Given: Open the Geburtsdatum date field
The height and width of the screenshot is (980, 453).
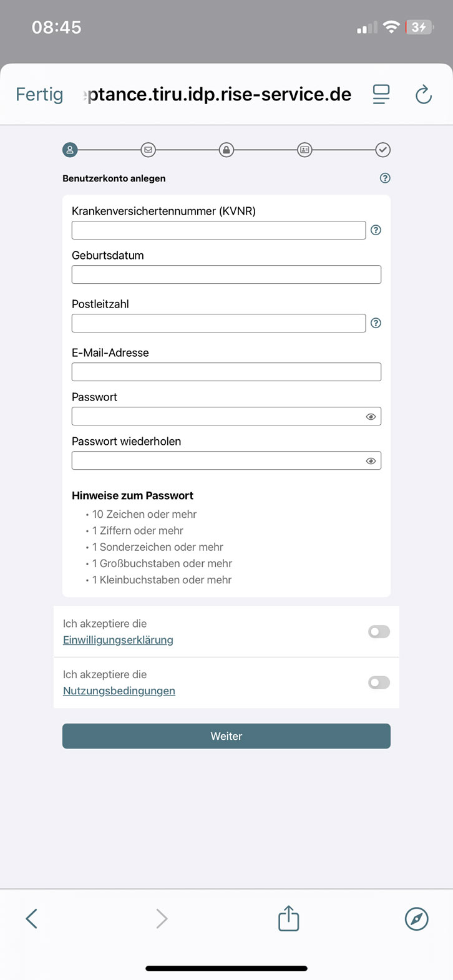Looking at the screenshot, I should click(226, 274).
